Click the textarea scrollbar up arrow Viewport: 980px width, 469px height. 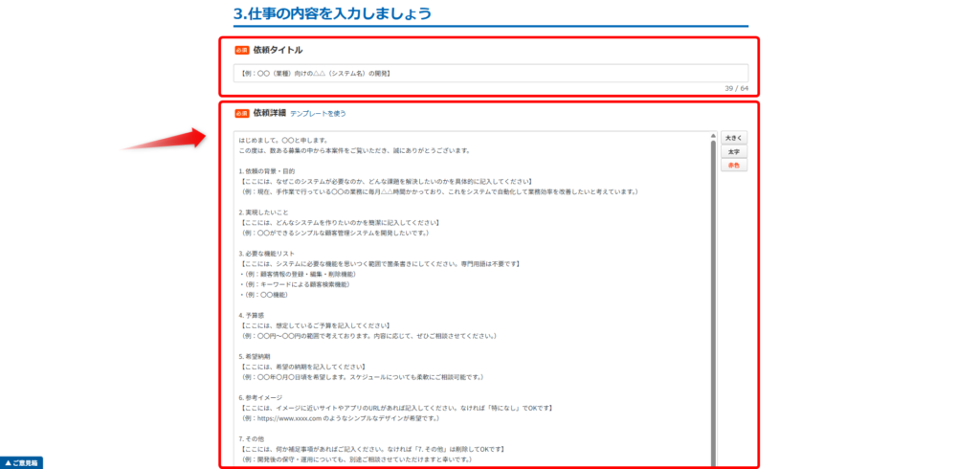point(713,136)
